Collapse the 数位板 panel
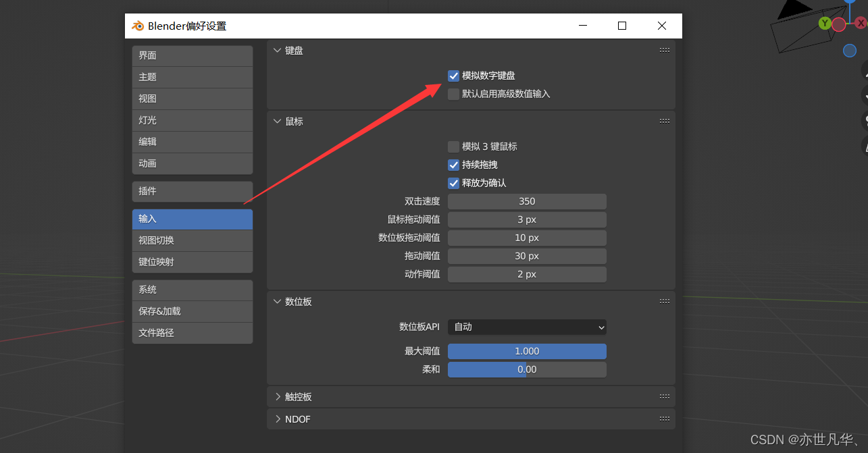868x453 pixels. coord(277,302)
